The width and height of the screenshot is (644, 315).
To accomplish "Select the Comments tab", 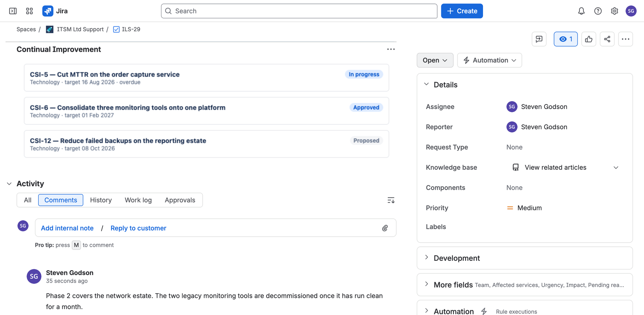I will 61,200.
